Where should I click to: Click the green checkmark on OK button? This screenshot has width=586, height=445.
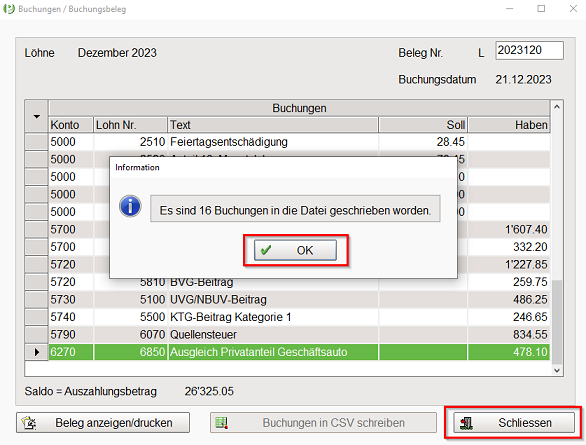pyautogui.click(x=266, y=250)
